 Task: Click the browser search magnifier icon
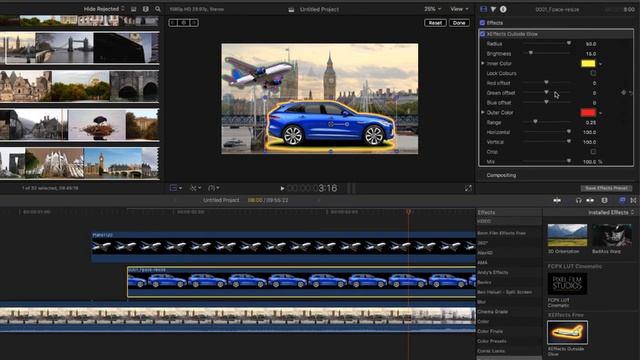(158, 9)
